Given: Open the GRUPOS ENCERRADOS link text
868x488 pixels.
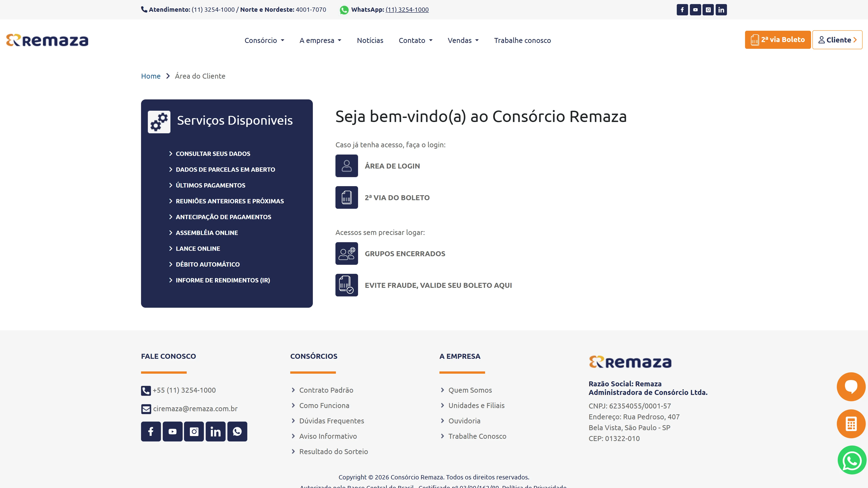Looking at the screenshot, I should pyautogui.click(x=405, y=253).
